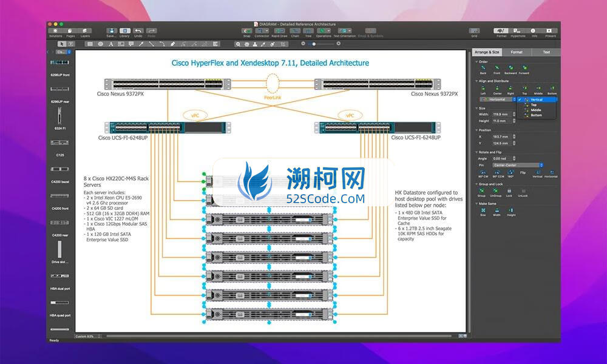Toggle the Grid display
Viewport: 607px width, 364px height.
tap(474, 30)
